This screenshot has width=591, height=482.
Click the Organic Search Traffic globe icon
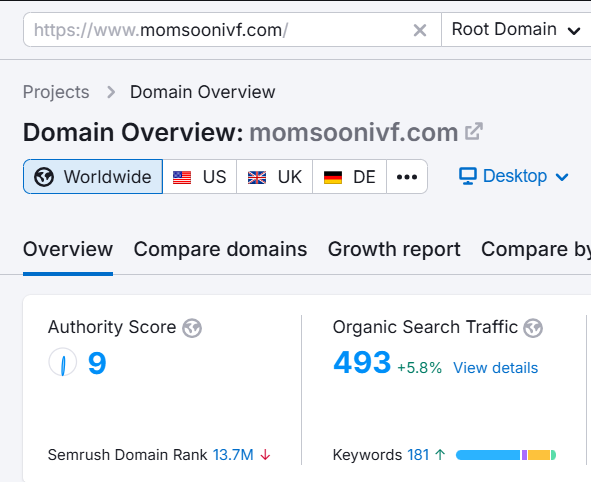point(533,328)
